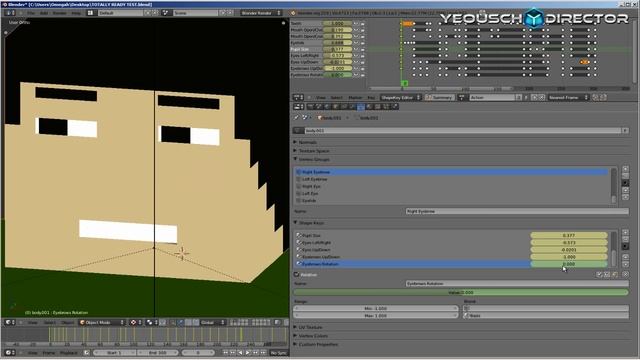Click the 3D viewport editor type icon
Viewport: 640px width, 360px height.
point(10,322)
